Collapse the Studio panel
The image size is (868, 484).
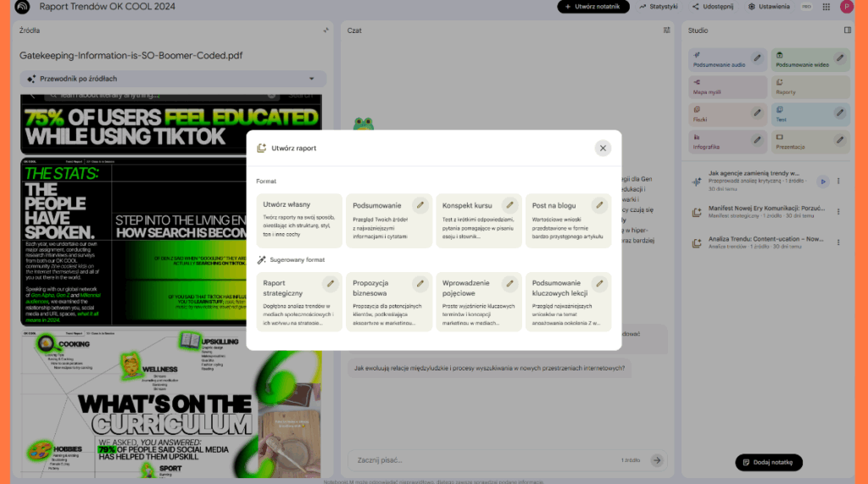pyautogui.click(x=847, y=30)
